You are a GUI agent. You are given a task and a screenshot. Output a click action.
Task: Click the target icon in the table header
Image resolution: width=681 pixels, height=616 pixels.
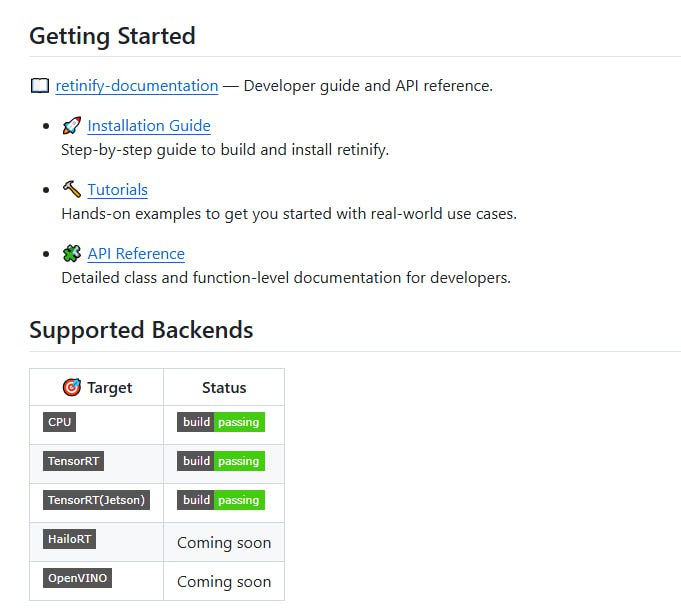click(x=72, y=387)
